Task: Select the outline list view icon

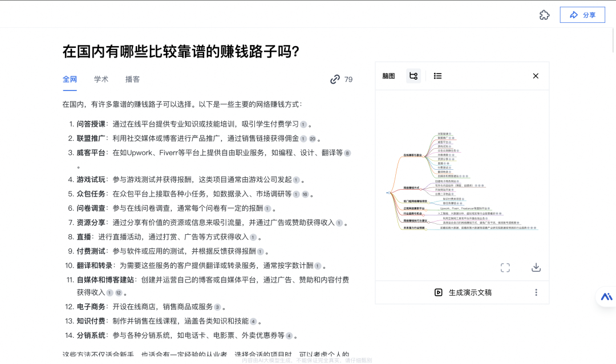Action: 437,76
